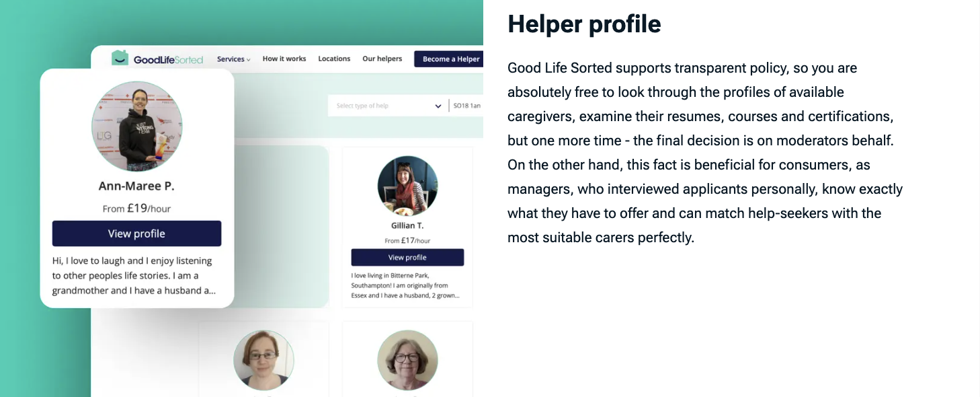This screenshot has width=980, height=397.
Task: Select the grey-haired helper's photo
Action: tap(407, 360)
